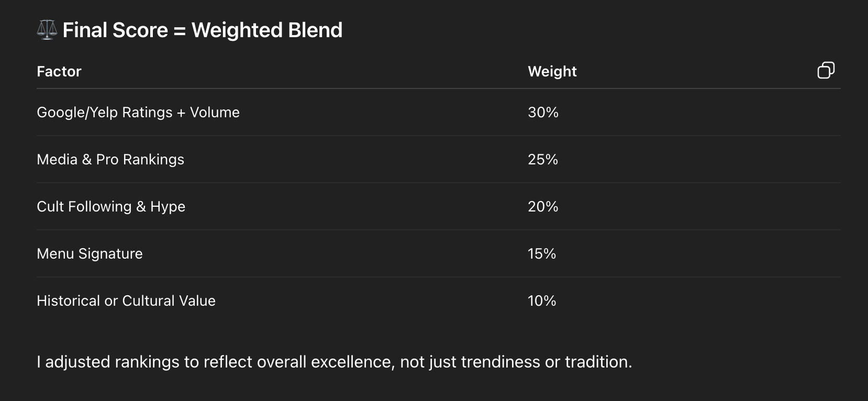This screenshot has width=868, height=401.
Task: Click the word excellence in the footer sentence
Action: pos(352,362)
